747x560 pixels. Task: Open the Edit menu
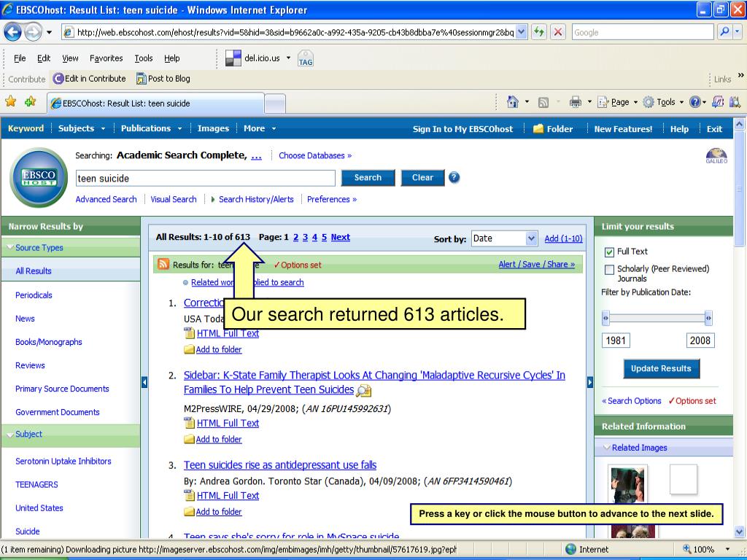tap(44, 58)
